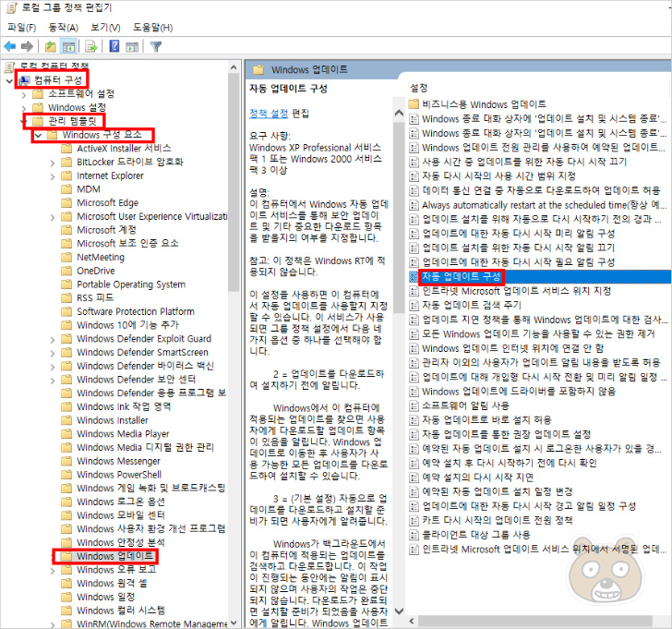Click policy icon beside 카트 다시 시작의 업데이트 전원 정책
The width and height of the screenshot is (672, 629).
(x=414, y=521)
